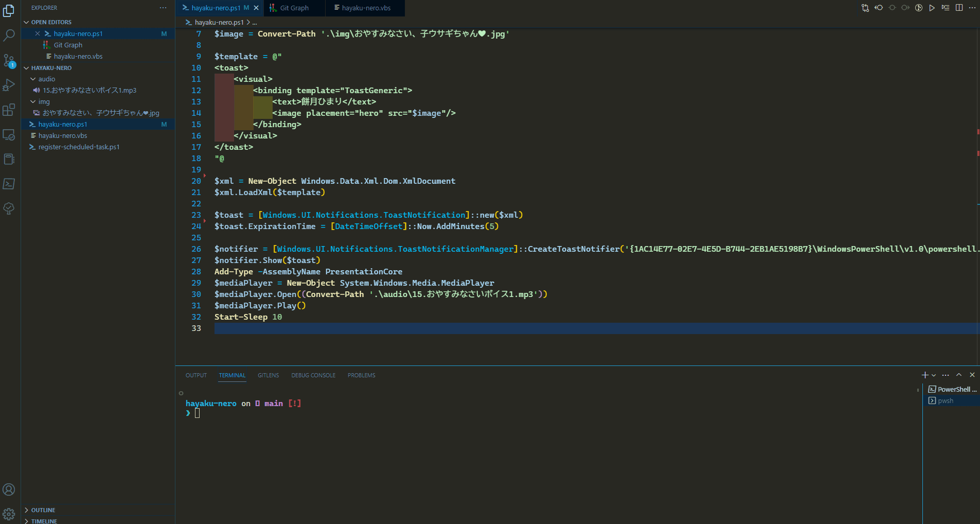Open the new terminal launch profile dropdown
980x524 pixels.
coord(934,375)
